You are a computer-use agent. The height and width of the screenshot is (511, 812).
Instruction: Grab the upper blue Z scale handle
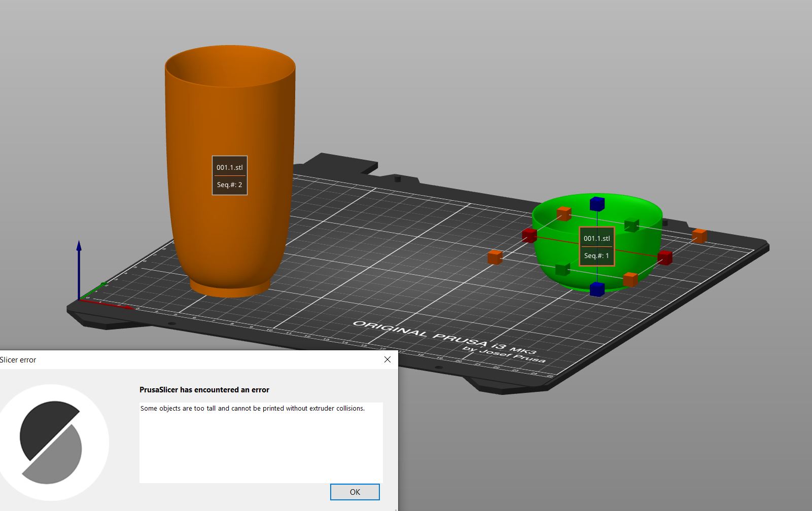(597, 204)
